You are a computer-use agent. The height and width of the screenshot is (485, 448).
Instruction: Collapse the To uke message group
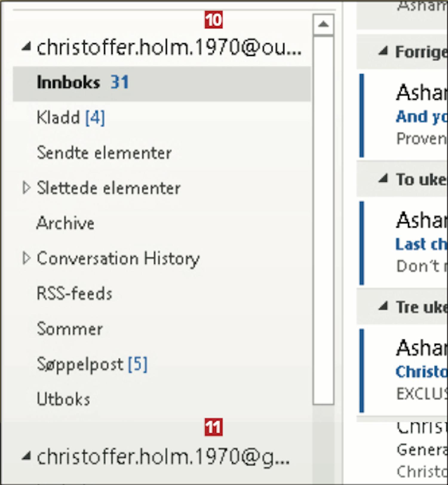pos(383,178)
